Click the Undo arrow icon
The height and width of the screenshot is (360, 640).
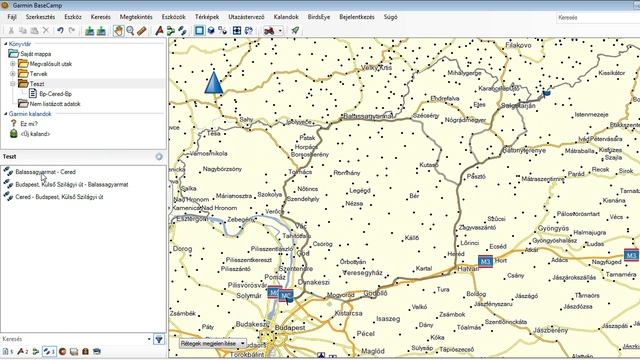click(60, 31)
